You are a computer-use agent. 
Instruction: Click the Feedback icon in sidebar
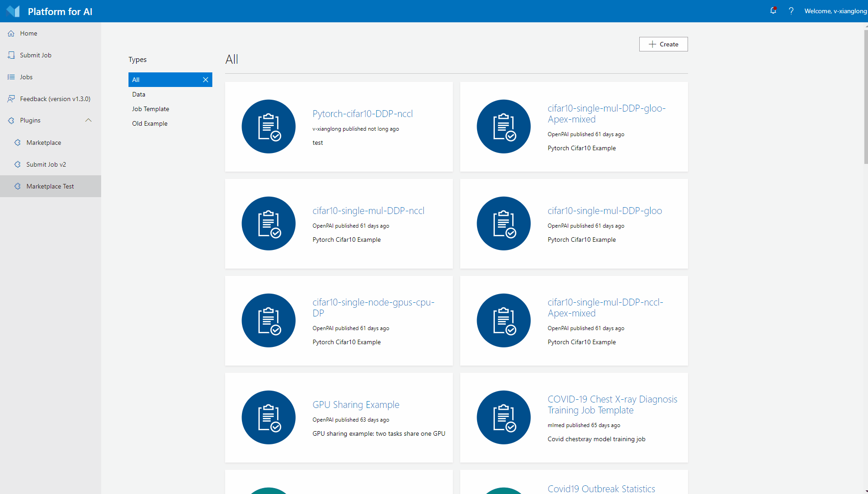[x=11, y=99]
